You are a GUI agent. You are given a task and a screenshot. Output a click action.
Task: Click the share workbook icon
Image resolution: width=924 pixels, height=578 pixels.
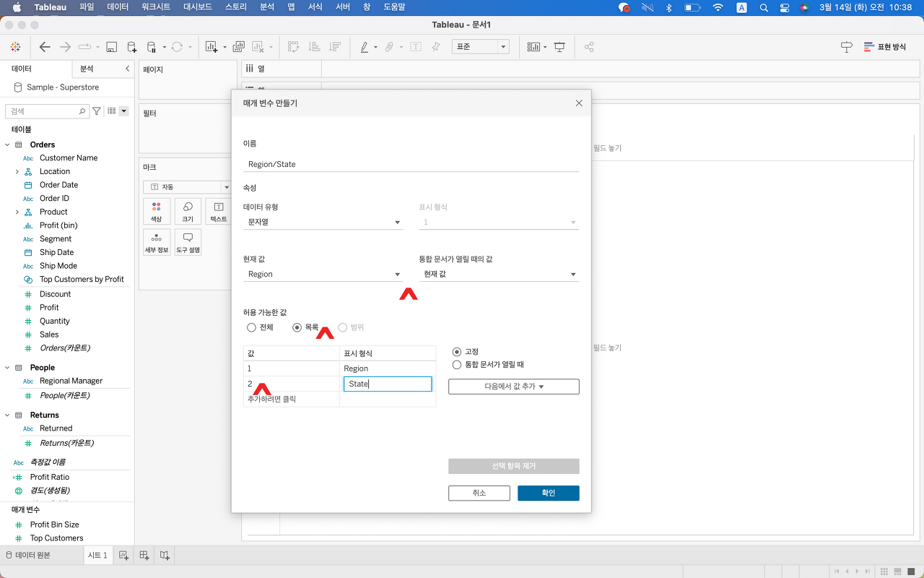point(589,47)
